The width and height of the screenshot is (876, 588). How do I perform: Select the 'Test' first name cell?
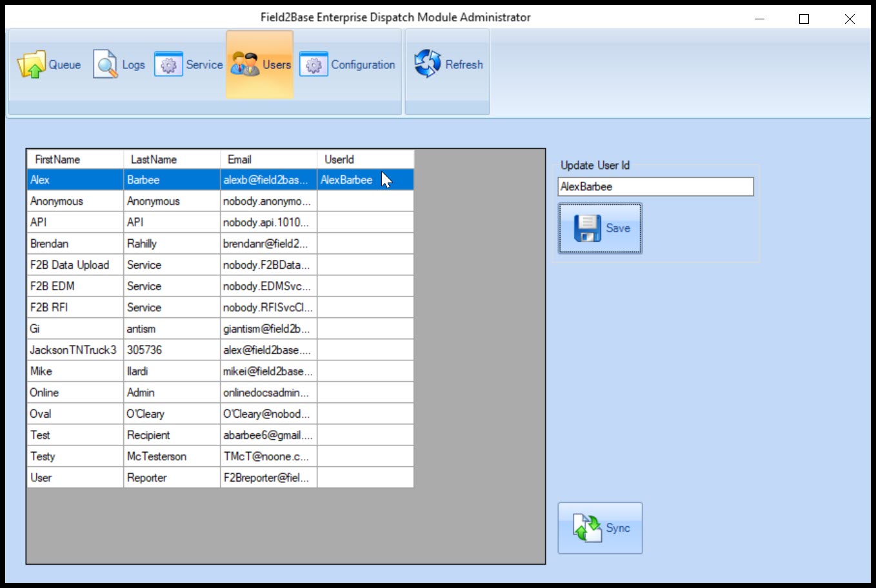point(75,435)
